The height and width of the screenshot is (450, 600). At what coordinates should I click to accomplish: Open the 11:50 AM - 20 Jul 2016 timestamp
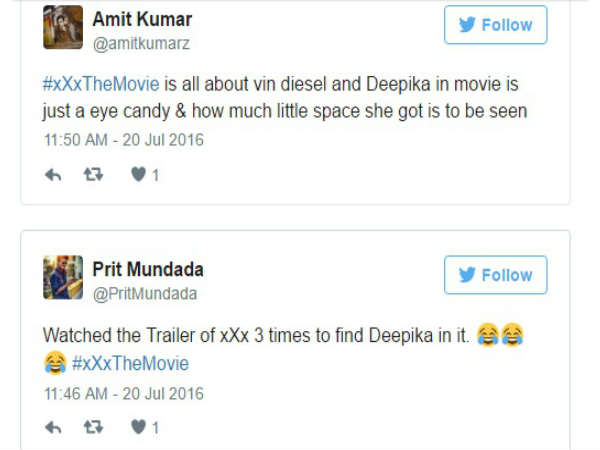(123, 139)
